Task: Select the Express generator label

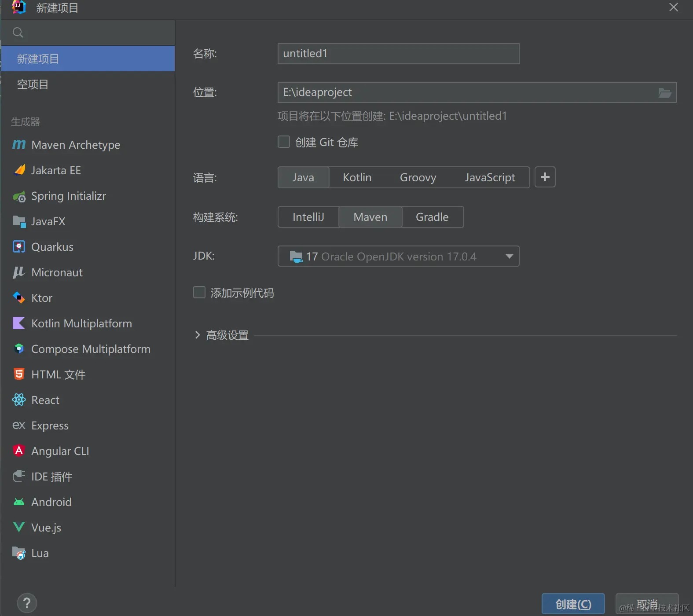Action: tap(50, 425)
